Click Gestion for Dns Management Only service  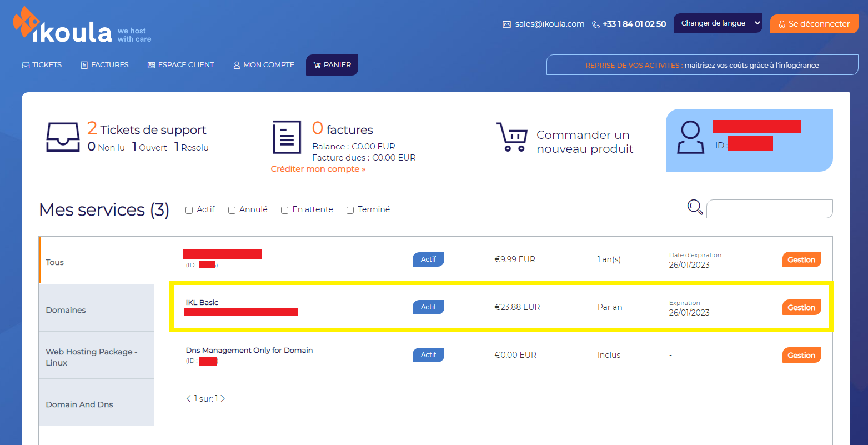coord(801,355)
